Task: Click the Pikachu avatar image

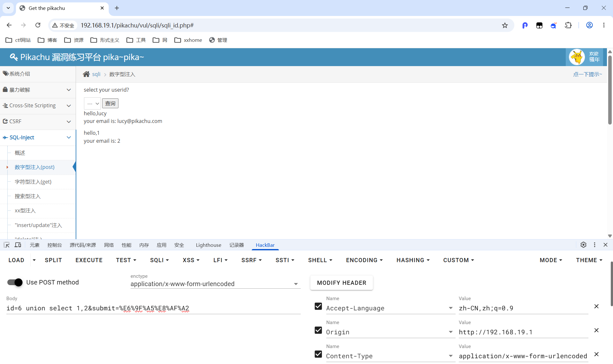Action: click(x=577, y=57)
